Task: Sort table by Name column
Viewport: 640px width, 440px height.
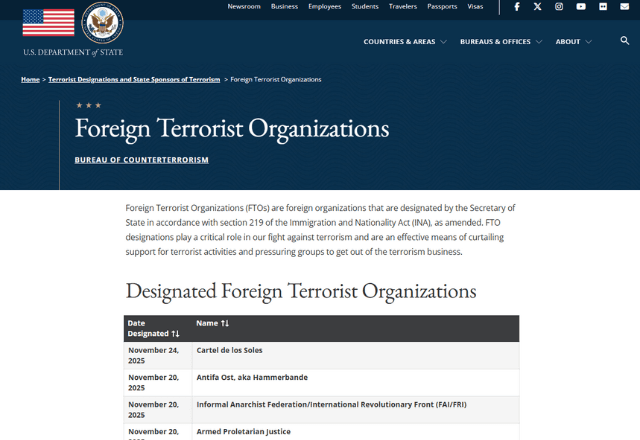Action: (213, 323)
